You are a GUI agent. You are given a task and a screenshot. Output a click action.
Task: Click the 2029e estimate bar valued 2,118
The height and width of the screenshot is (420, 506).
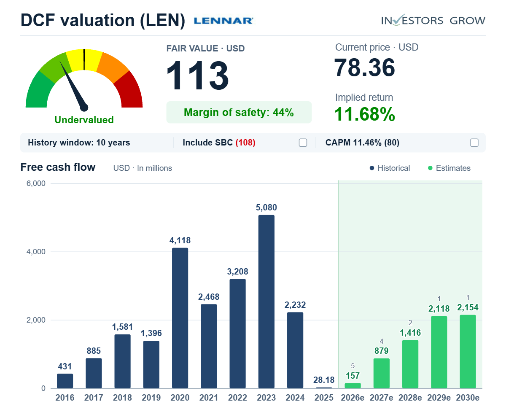coord(439,352)
